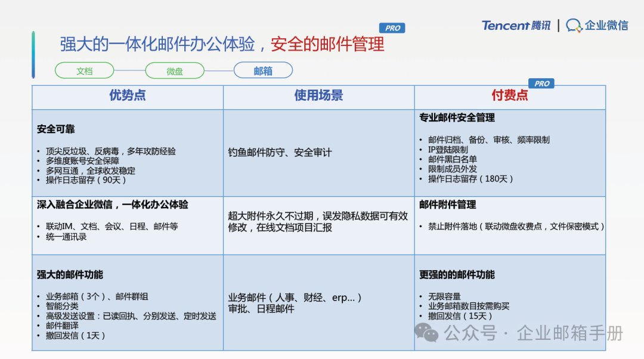Click bullet 高级发送设置：已读回执
This screenshot has width=644, height=359.
click(x=131, y=316)
